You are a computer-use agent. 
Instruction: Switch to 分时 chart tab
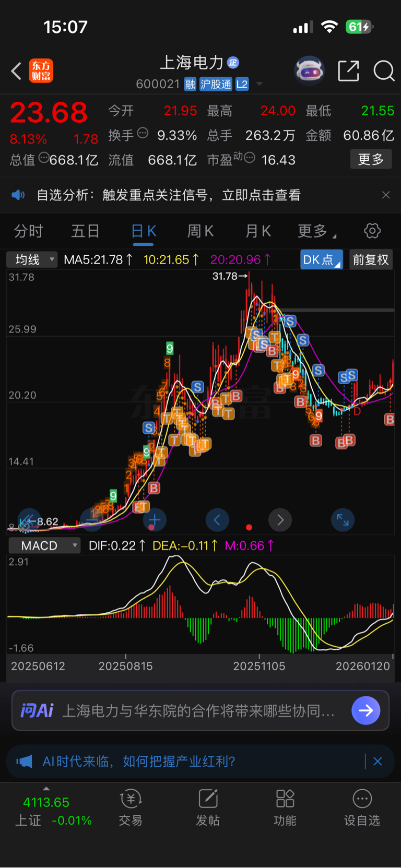point(28,231)
